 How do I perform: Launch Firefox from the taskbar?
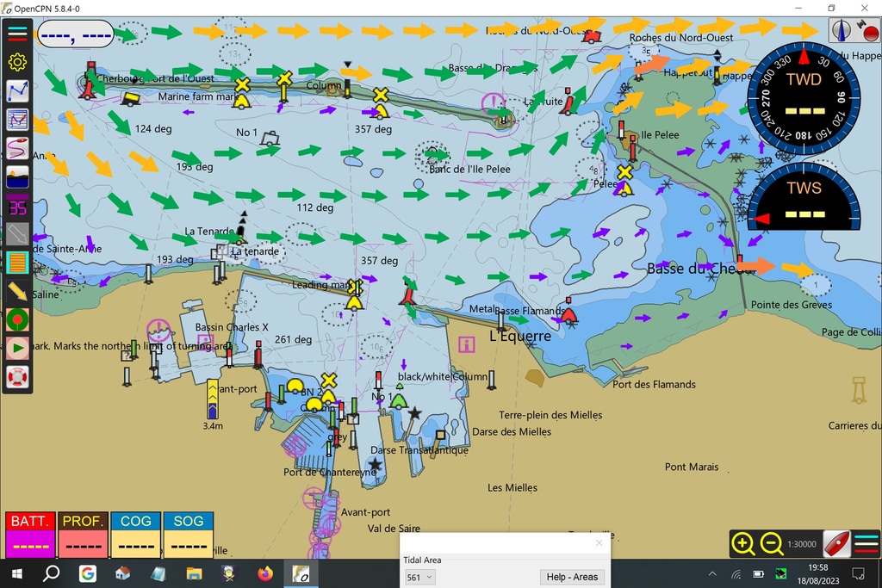(265, 573)
